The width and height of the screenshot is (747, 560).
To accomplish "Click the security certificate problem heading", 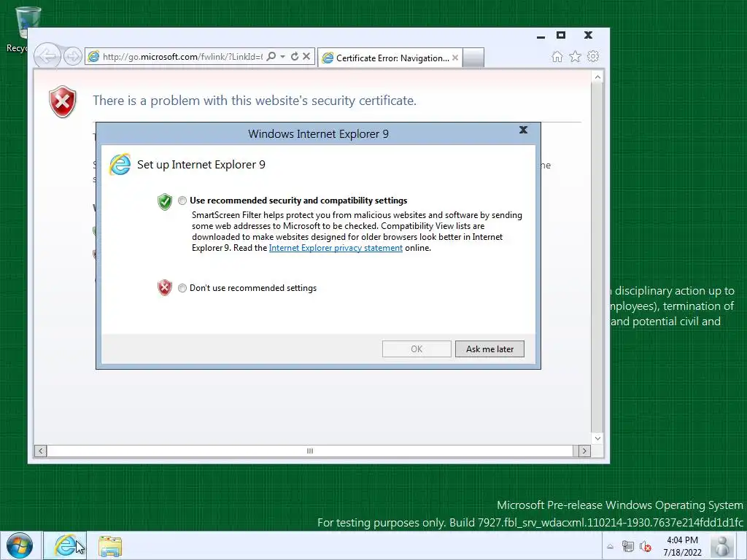I will pyautogui.click(x=255, y=101).
